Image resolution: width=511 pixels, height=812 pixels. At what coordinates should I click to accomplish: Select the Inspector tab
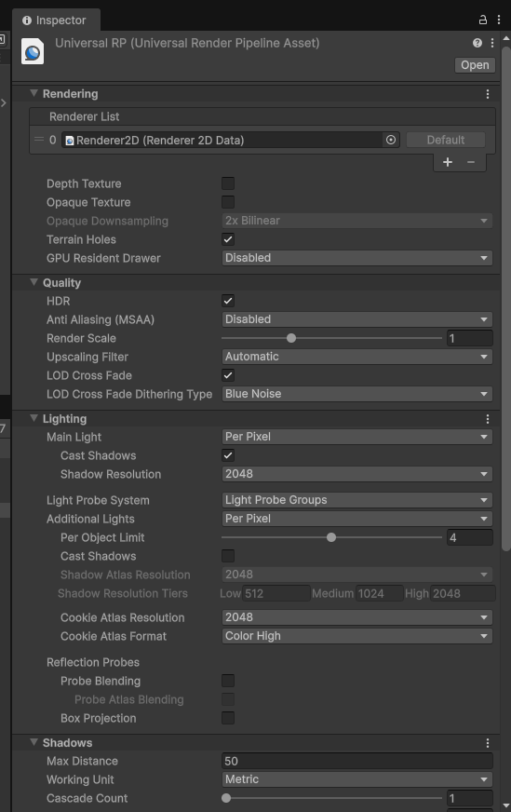pyautogui.click(x=56, y=20)
